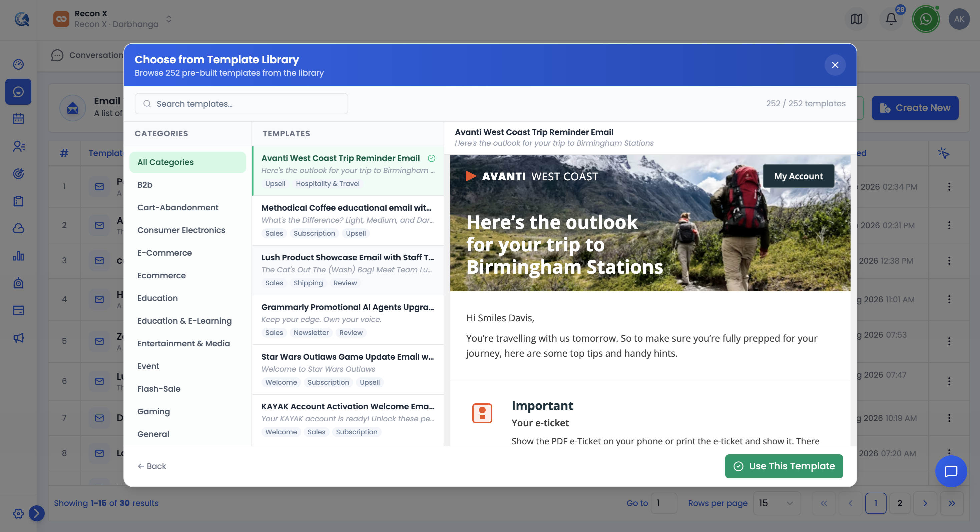Click Use This Template button
Image resolution: width=980 pixels, height=532 pixels.
point(784,466)
